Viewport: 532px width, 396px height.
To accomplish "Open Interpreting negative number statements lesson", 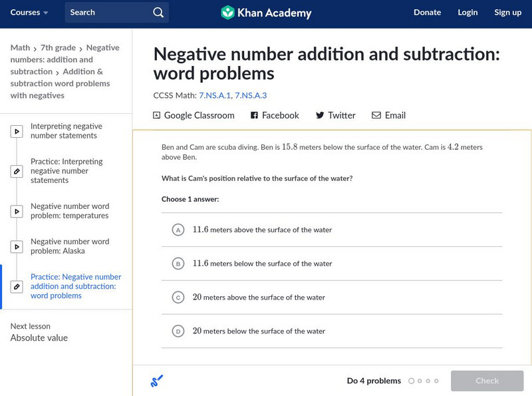I will (66, 131).
